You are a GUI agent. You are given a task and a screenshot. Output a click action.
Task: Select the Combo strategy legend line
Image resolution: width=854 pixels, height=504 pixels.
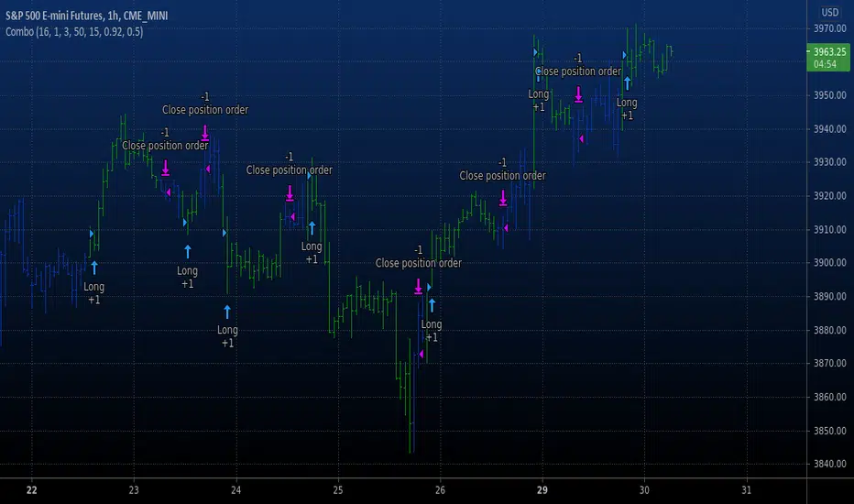74,31
